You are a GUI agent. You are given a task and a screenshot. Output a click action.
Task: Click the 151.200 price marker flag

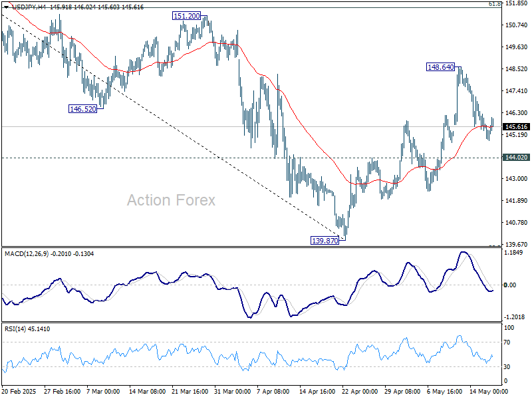[186, 15]
